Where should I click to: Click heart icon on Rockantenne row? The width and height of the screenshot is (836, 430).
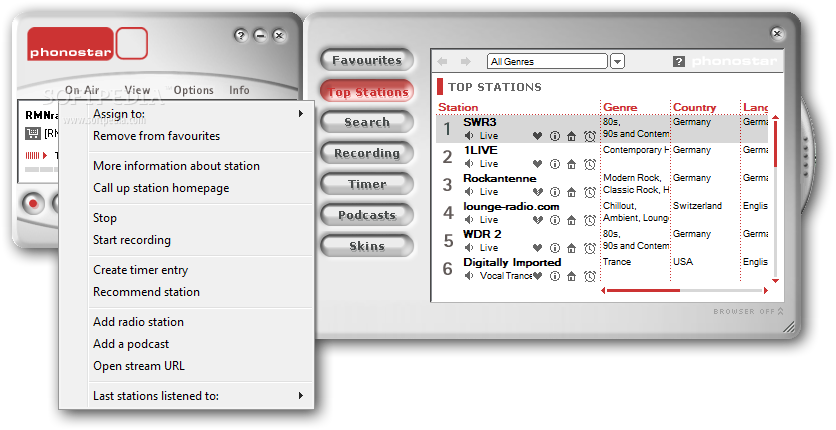tap(537, 192)
